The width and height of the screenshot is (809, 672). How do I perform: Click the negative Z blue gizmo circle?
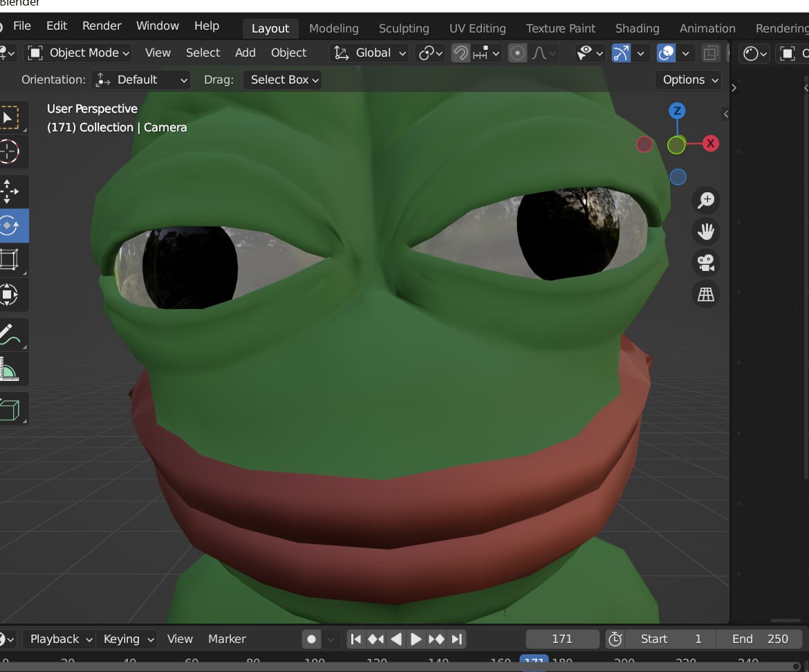pos(678,177)
